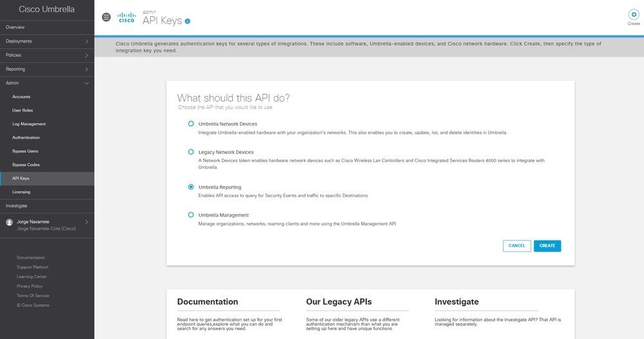Collapse the Admin menu chevron
Viewport: 644px width, 339px height.
point(86,83)
